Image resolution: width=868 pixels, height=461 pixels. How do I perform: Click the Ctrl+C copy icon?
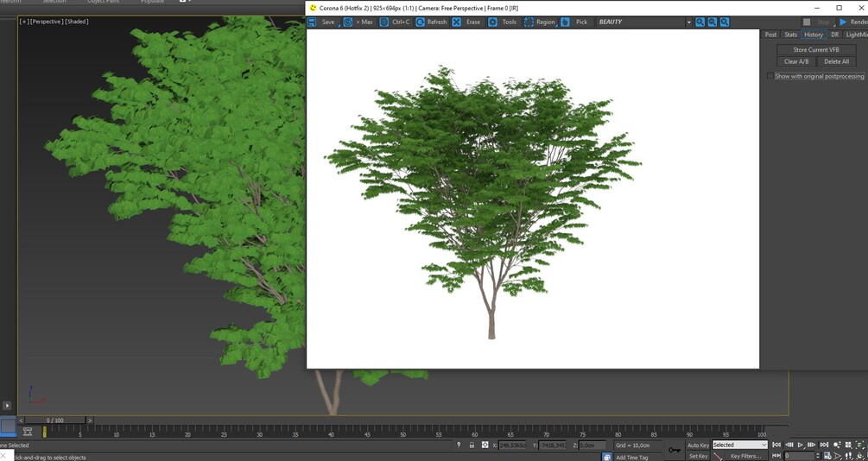(384, 22)
